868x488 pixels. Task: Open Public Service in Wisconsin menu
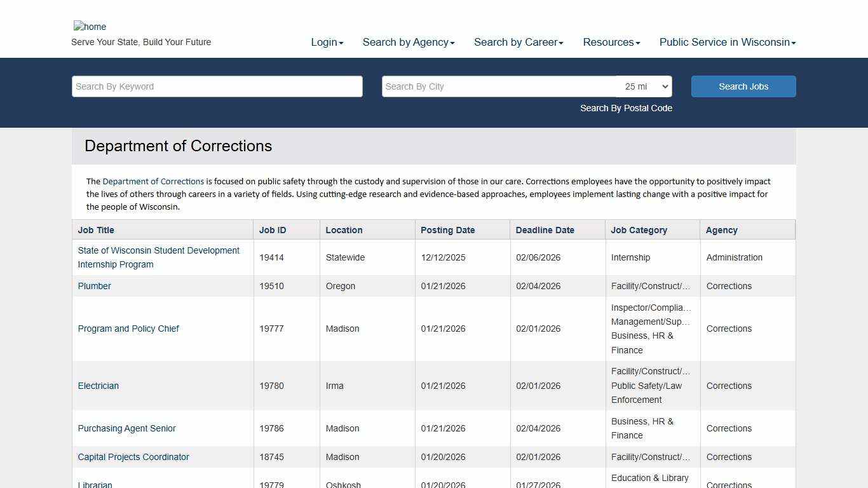pyautogui.click(x=727, y=42)
